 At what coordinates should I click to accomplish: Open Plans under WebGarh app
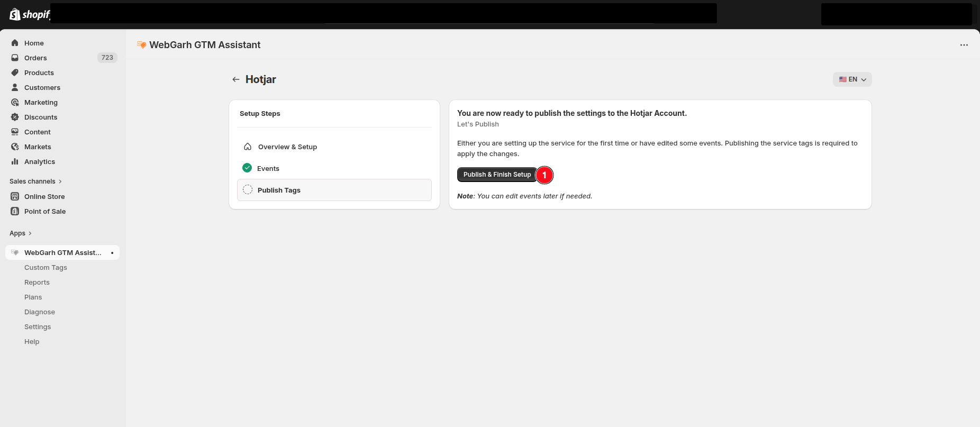point(33,297)
